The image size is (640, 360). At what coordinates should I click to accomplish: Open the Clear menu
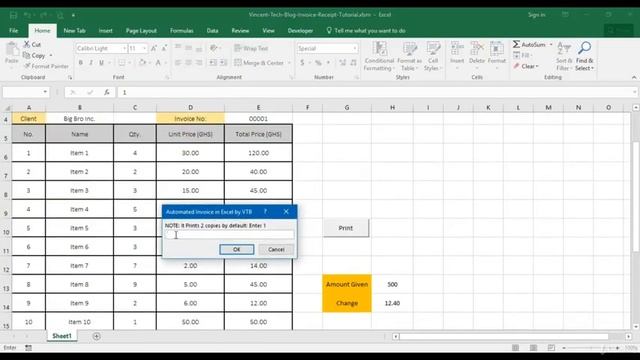click(526, 66)
